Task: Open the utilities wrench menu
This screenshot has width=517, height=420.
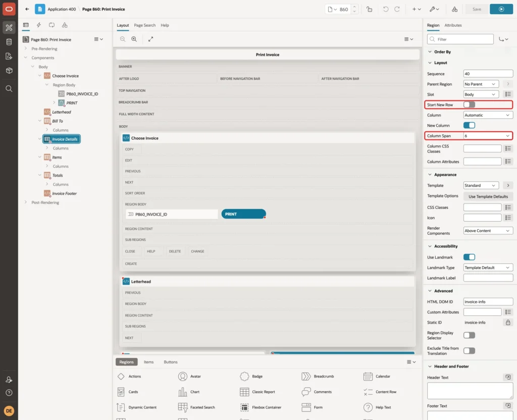Action: (x=434, y=9)
